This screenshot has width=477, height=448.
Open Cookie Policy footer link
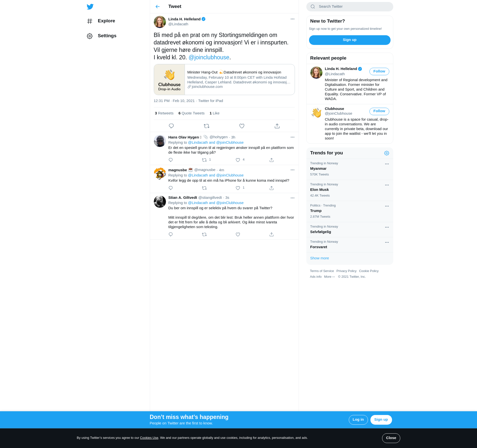click(369, 271)
